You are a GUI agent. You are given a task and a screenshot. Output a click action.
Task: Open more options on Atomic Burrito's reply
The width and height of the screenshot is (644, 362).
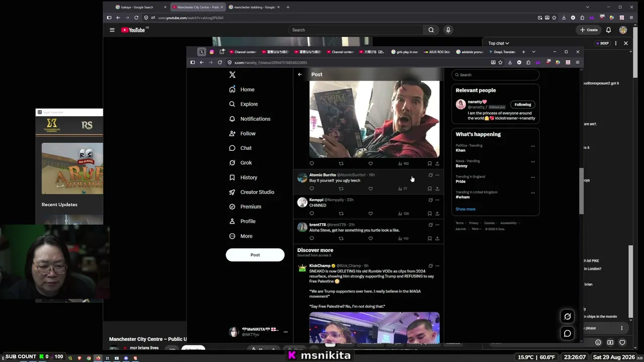437,175
